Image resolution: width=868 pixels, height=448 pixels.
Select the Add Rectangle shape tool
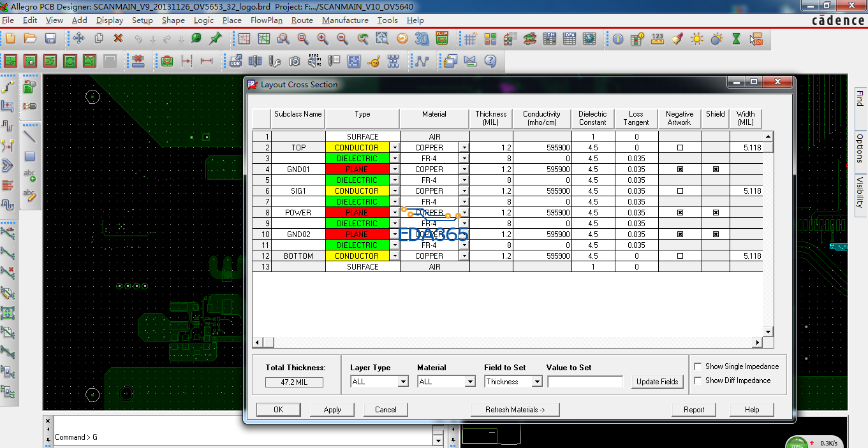30,156
